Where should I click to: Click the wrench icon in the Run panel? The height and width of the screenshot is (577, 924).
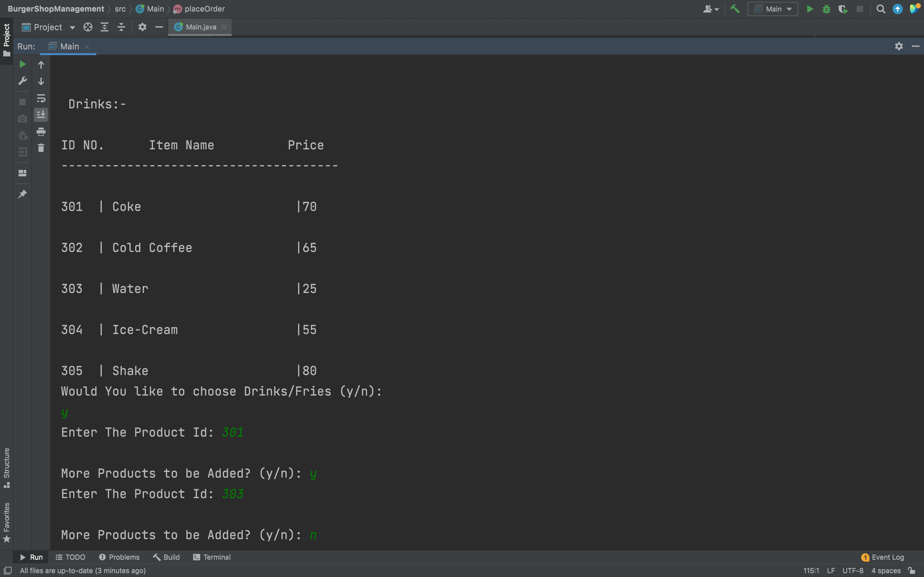(x=22, y=81)
